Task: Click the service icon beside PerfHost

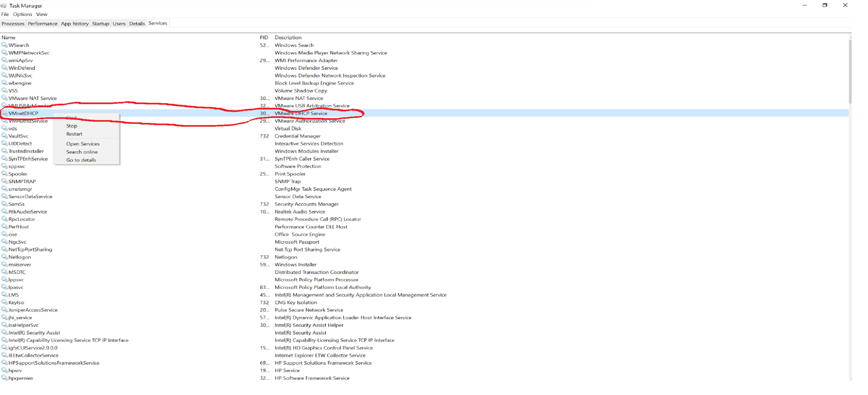Action: point(4,226)
